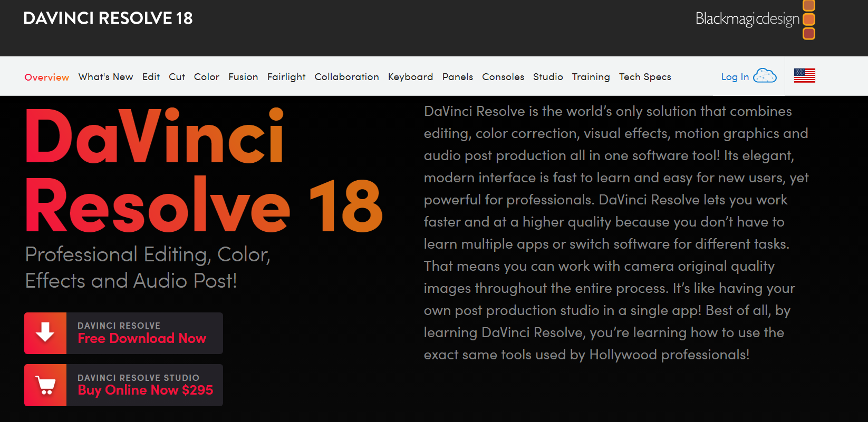This screenshot has height=422, width=868.
Task: Click Buy Online Now $295 button
Action: (x=123, y=385)
